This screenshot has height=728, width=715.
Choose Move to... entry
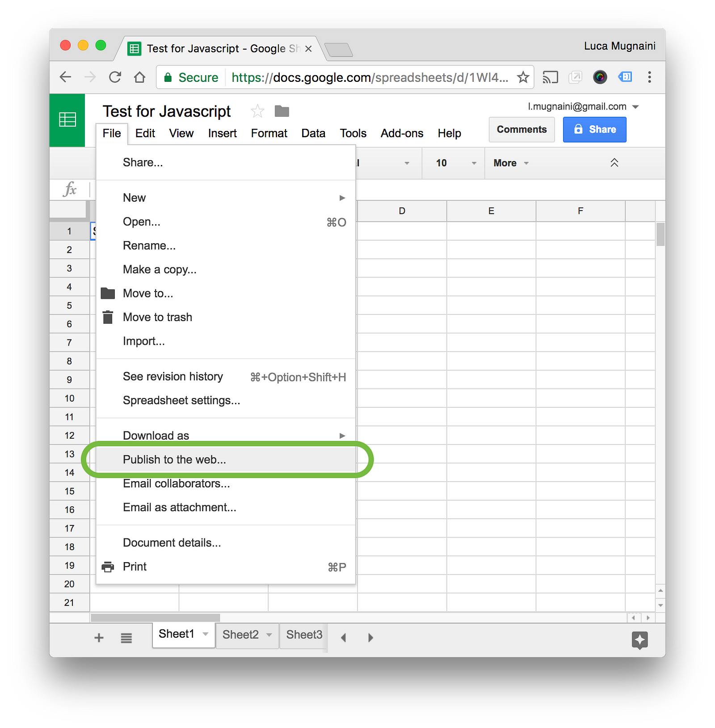click(x=226, y=293)
